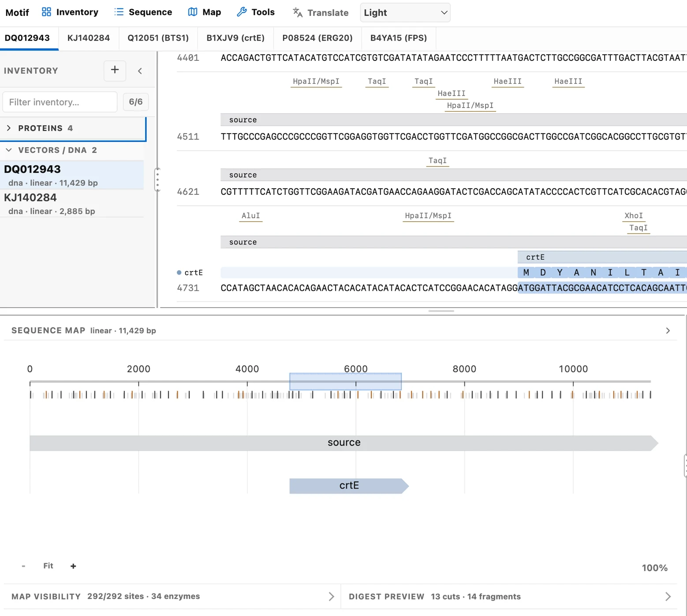Click the 6000 tick on map ruler
The image size is (687, 616).
coord(356,369)
